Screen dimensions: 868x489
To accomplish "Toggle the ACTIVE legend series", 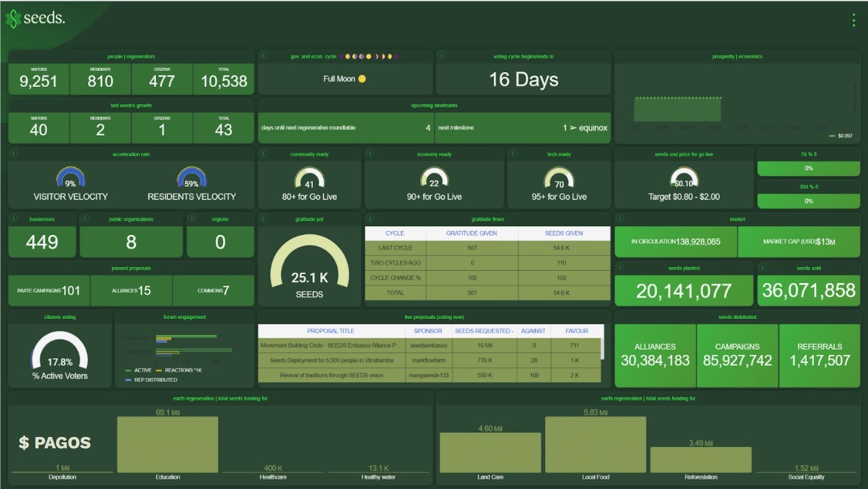I will [x=139, y=370].
